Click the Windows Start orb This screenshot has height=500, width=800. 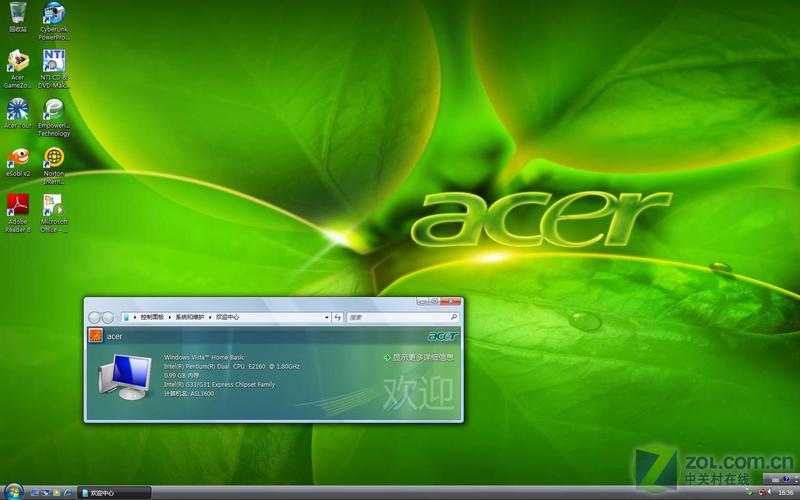click(14, 492)
